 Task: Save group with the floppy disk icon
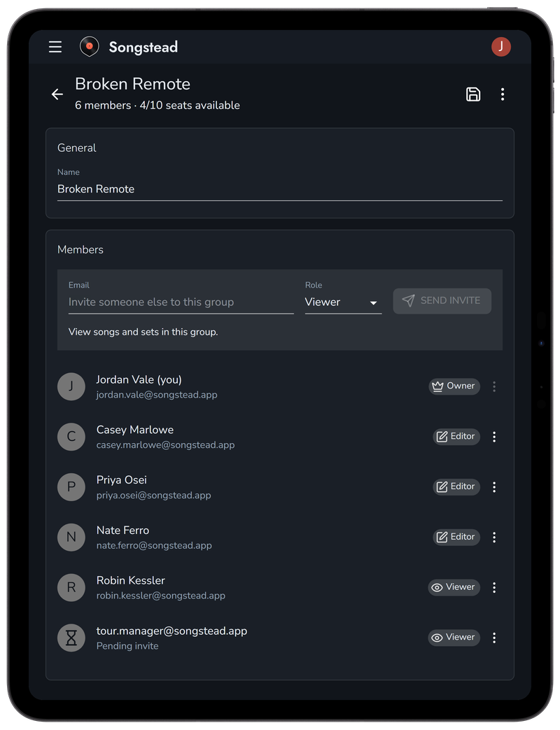pyautogui.click(x=473, y=94)
